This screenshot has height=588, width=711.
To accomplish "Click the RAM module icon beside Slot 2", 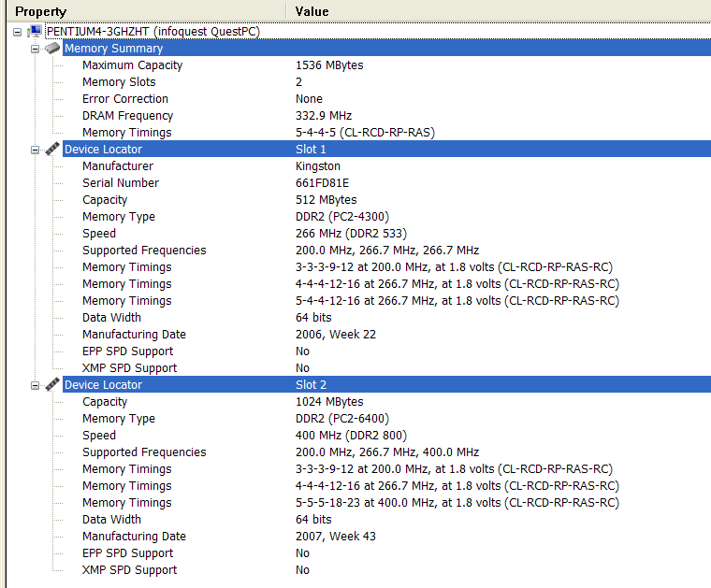I will [52, 384].
